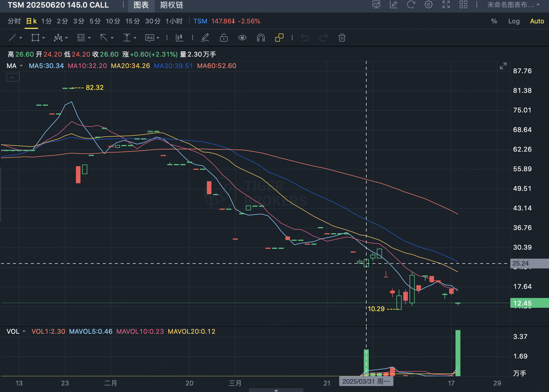This screenshot has height=392, width=549.
Task: Maximize the price chart pane
Action: click(x=503, y=66)
